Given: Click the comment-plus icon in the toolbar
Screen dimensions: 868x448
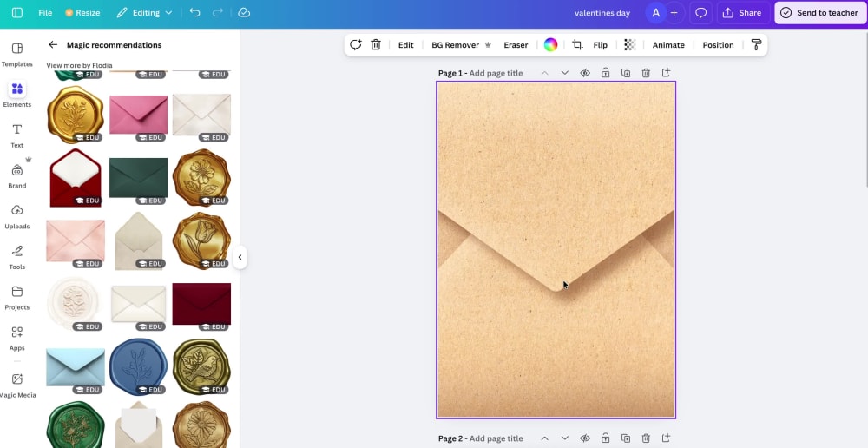Looking at the screenshot, I should click(355, 45).
